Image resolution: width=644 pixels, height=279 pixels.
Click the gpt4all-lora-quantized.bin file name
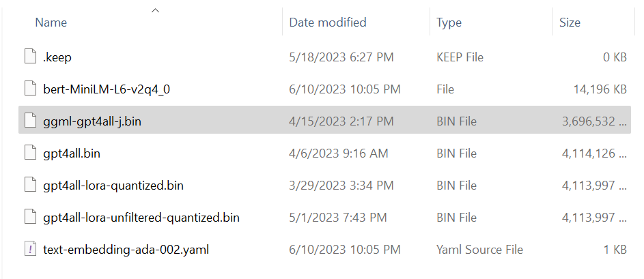coord(113,186)
